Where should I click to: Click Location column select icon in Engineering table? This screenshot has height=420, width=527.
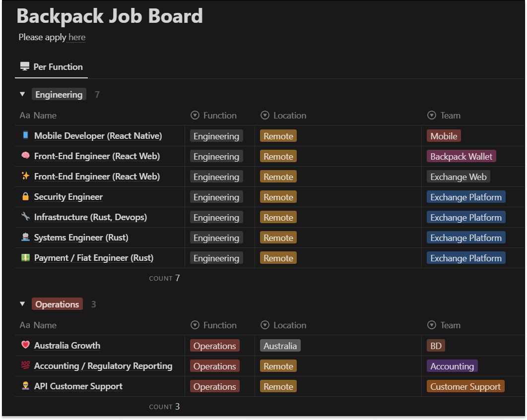(x=265, y=116)
